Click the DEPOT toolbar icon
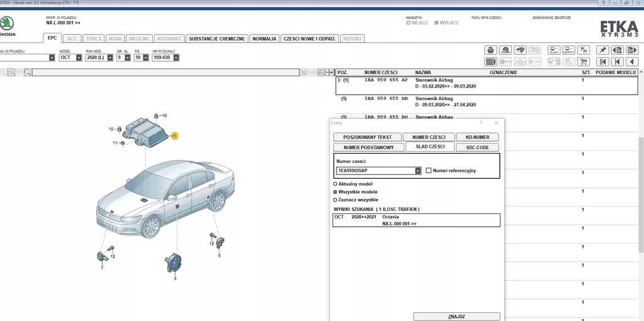 tap(569, 50)
